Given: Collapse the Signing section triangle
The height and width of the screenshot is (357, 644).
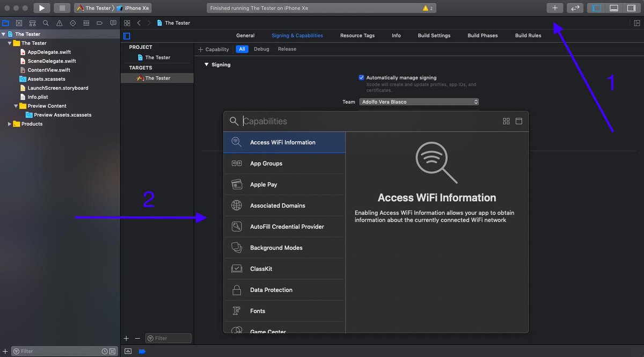Looking at the screenshot, I should click(x=207, y=64).
